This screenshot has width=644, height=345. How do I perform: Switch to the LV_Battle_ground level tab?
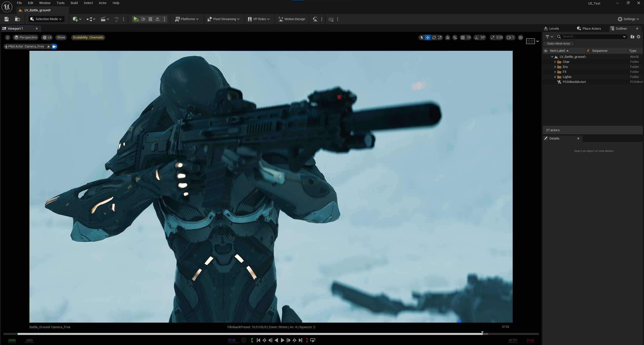click(38, 10)
